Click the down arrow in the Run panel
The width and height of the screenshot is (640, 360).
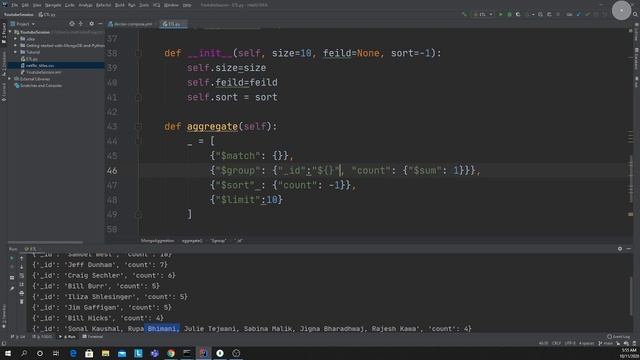tap(22, 267)
